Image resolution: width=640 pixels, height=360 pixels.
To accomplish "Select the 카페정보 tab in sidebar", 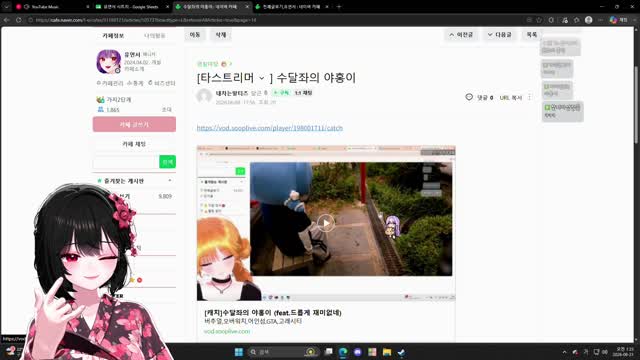I will click(113, 36).
